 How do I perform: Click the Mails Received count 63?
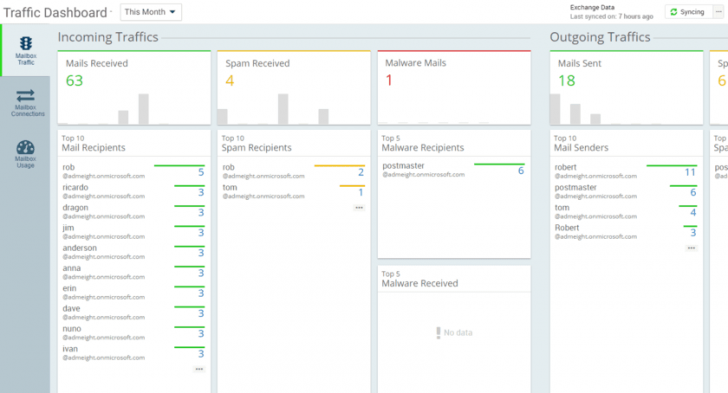74,81
